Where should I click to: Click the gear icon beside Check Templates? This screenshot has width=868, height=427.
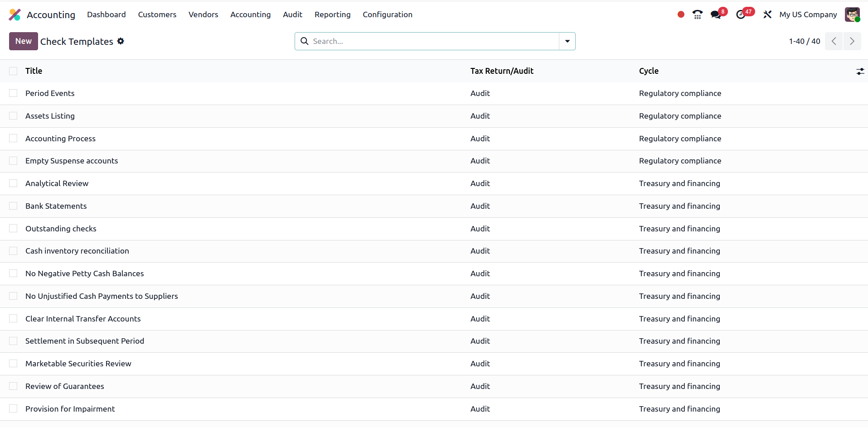click(121, 41)
